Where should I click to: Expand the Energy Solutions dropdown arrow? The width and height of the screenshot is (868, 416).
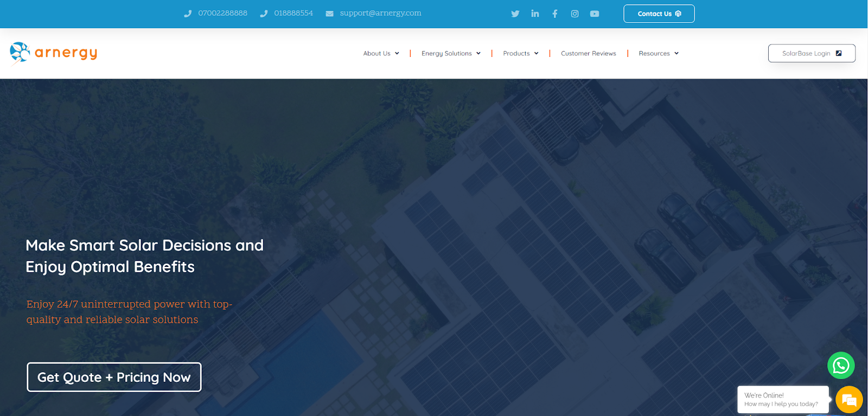pyautogui.click(x=478, y=53)
